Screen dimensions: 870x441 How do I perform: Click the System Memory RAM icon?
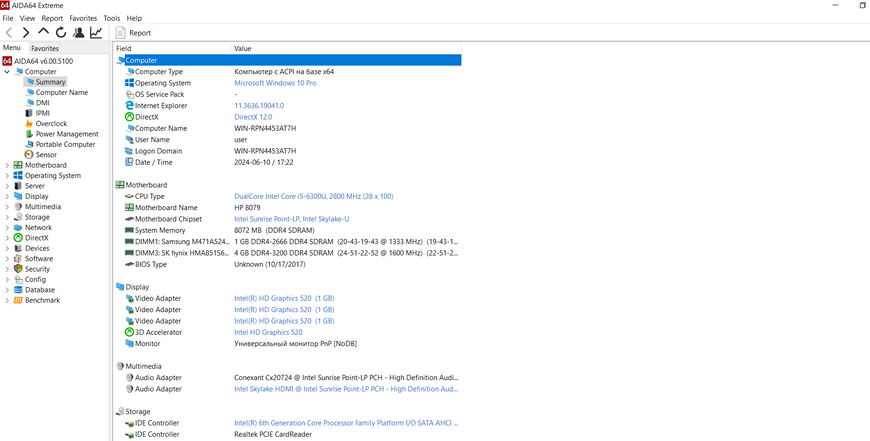(x=129, y=230)
